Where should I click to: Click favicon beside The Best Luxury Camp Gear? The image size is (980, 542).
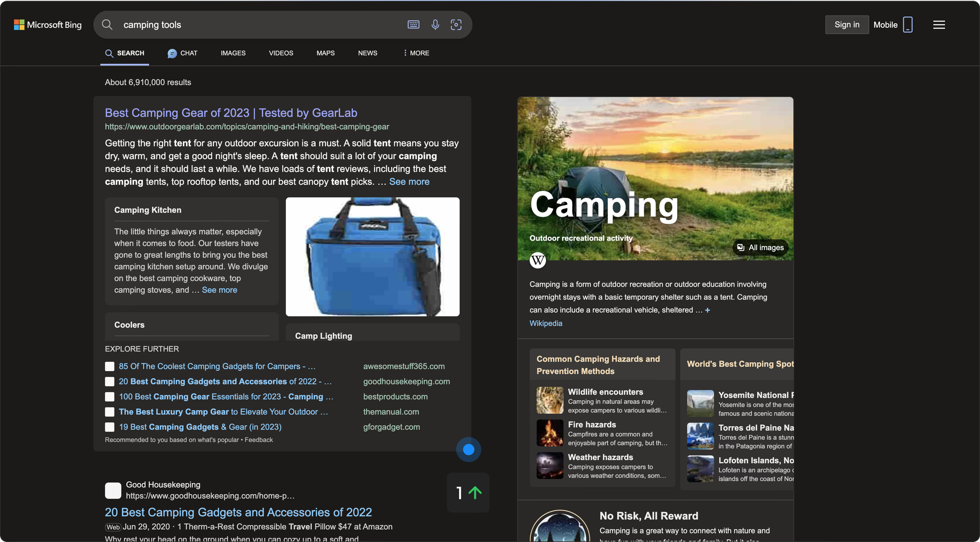(110, 412)
